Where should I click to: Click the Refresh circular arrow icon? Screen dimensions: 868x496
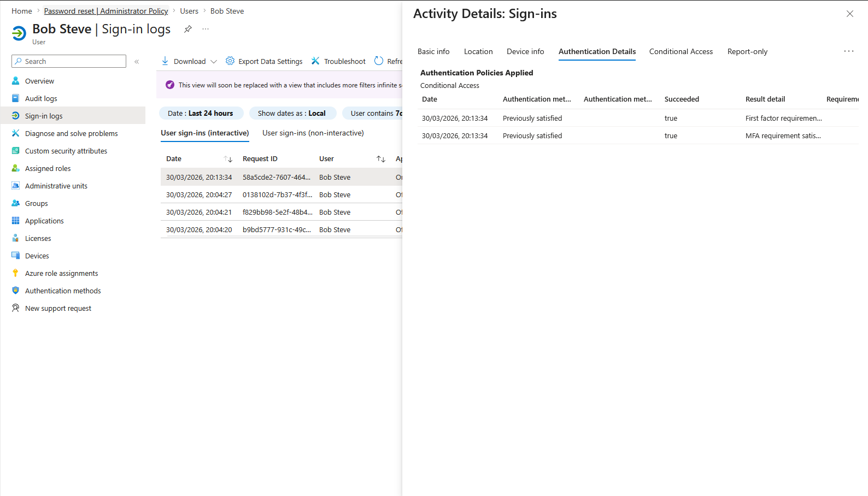pyautogui.click(x=379, y=61)
